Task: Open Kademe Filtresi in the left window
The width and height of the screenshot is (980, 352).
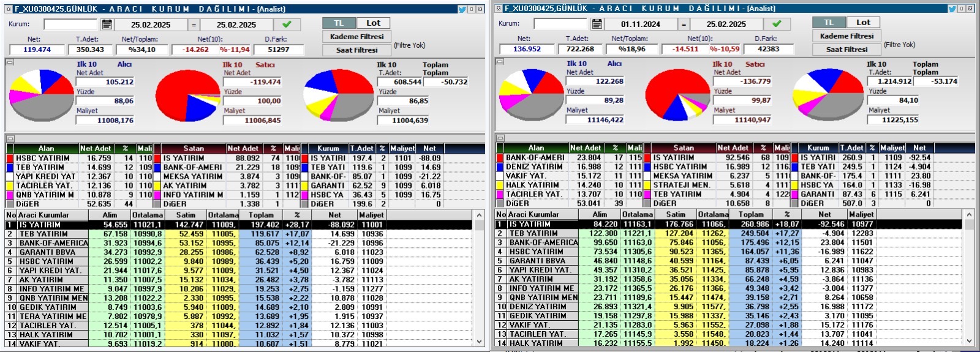Action: [356, 37]
